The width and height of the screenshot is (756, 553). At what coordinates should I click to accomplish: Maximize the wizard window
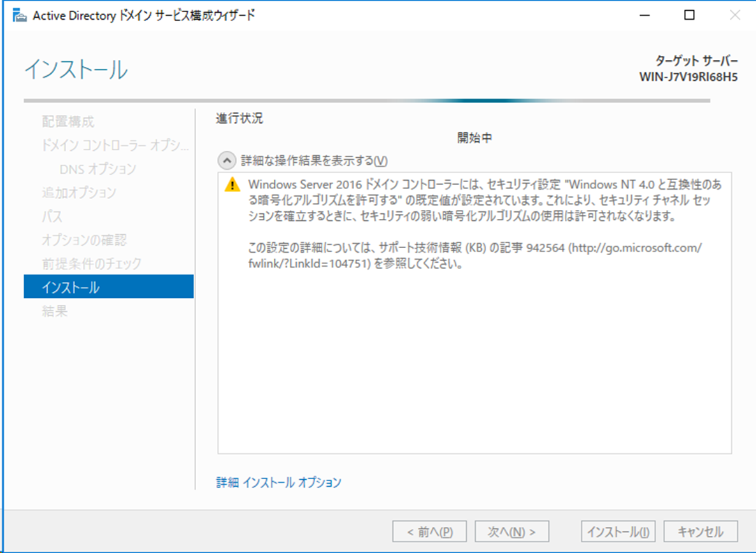(x=690, y=15)
